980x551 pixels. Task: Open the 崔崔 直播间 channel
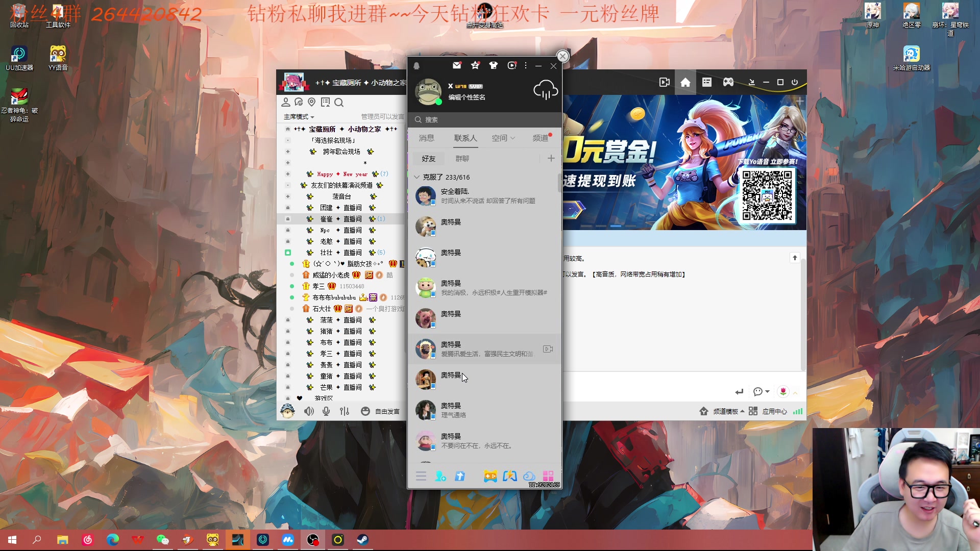point(341,219)
